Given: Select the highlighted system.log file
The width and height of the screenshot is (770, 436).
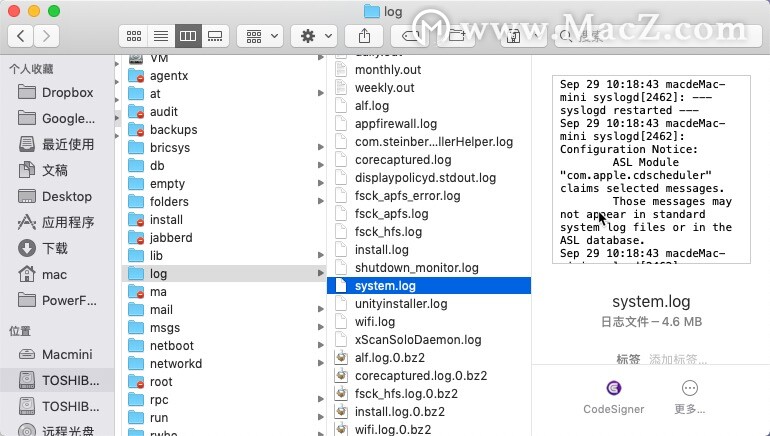Looking at the screenshot, I should click(429, 286).
